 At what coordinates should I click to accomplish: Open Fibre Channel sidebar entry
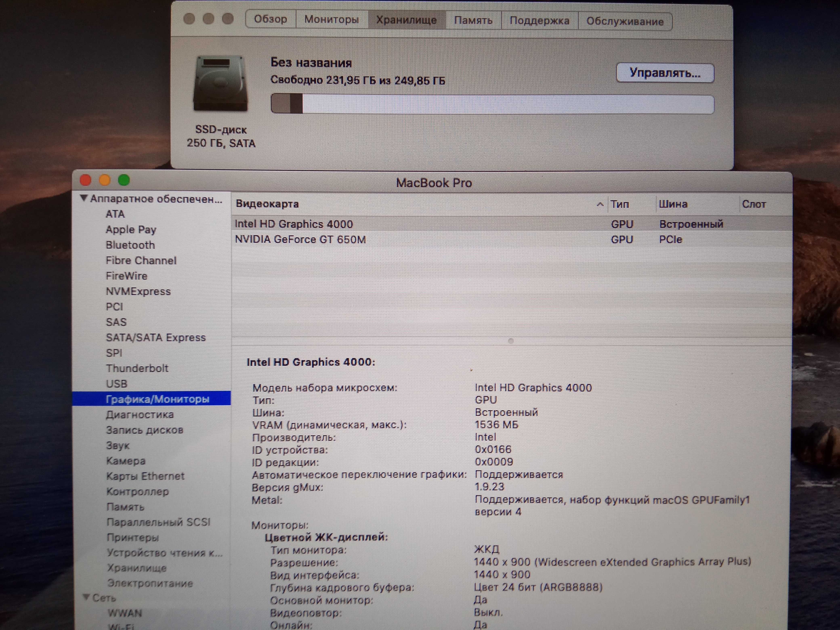click(141, 260)
